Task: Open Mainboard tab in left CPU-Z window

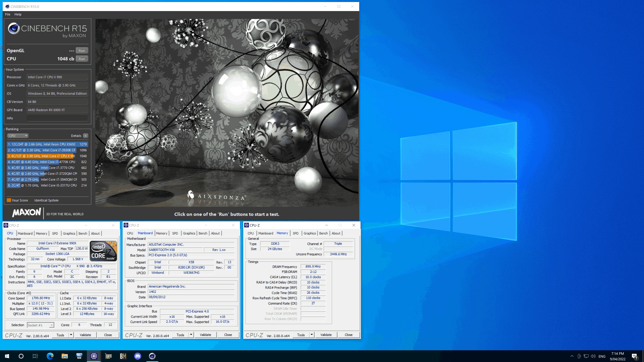Action: pyautogui.click(x=25, y=233)
